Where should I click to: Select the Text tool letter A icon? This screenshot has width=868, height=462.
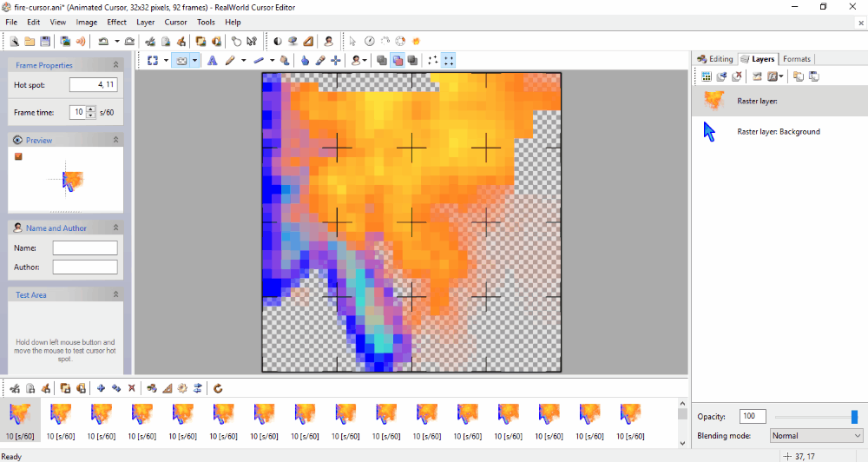point(212,61)
